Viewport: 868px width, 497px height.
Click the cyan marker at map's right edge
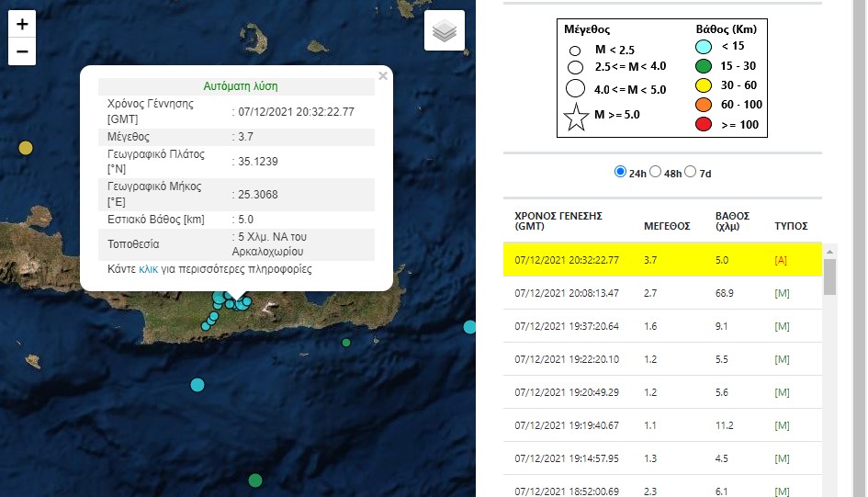(x=469, y=327)
